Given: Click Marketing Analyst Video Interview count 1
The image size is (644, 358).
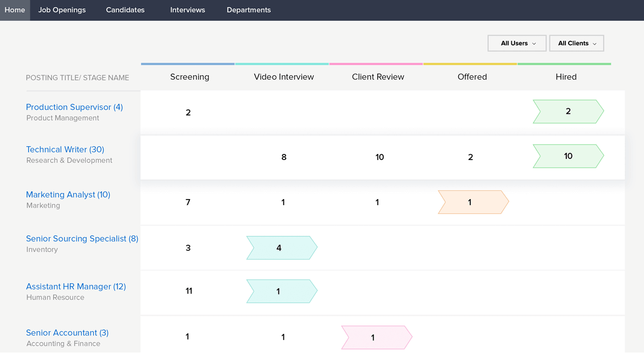Looking at the screenshot, I should (x=283, y=202).
